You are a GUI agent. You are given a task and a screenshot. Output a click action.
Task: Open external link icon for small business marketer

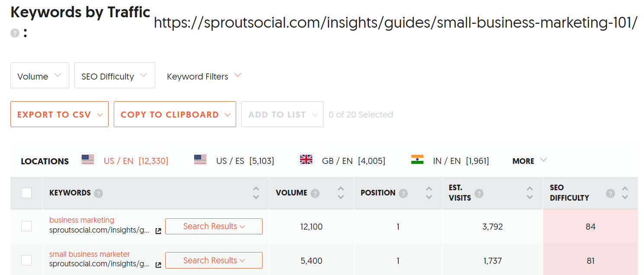click(x=158, y=265)
